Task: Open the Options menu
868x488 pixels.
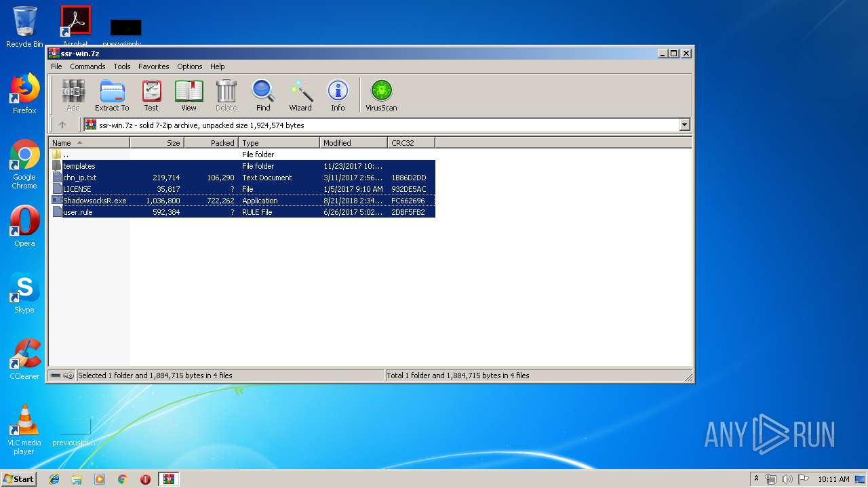Action: pos(190,66)
